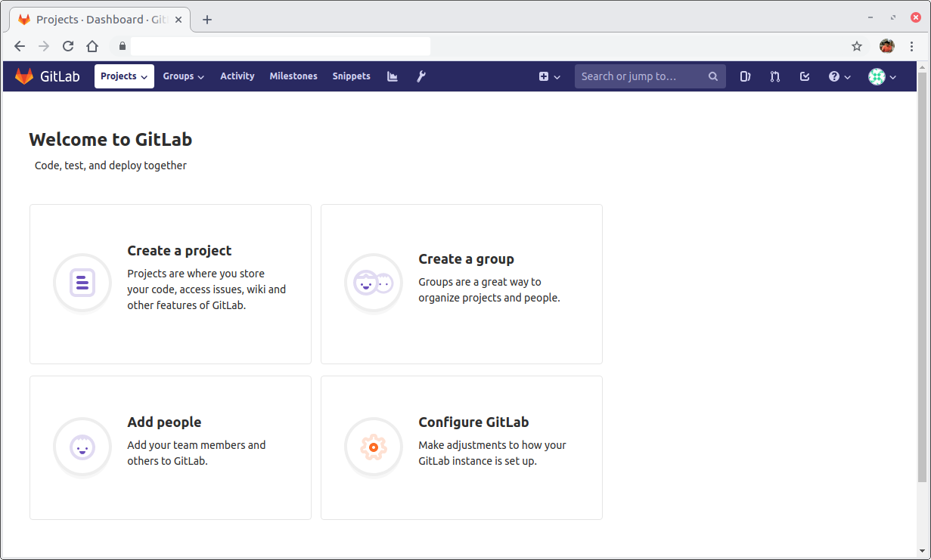Screen dimensions: 931x560
Task: Open the Chrome three-dot menu
Action: point(911,46)
